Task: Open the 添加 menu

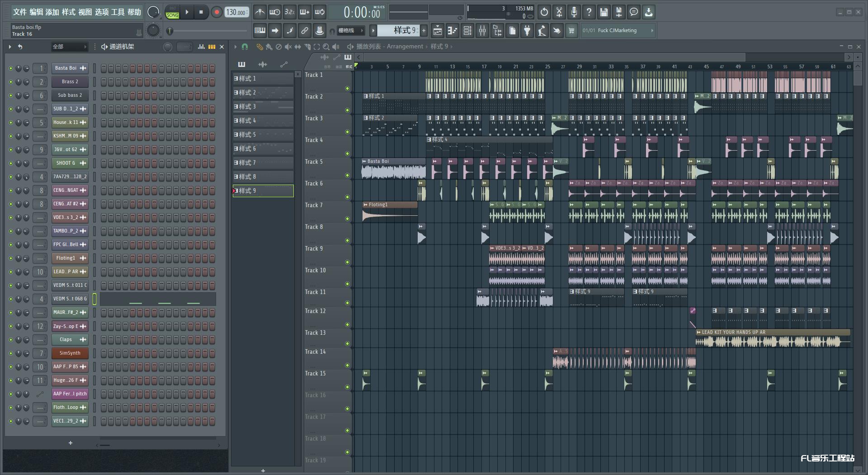Action: coord(52,12)
